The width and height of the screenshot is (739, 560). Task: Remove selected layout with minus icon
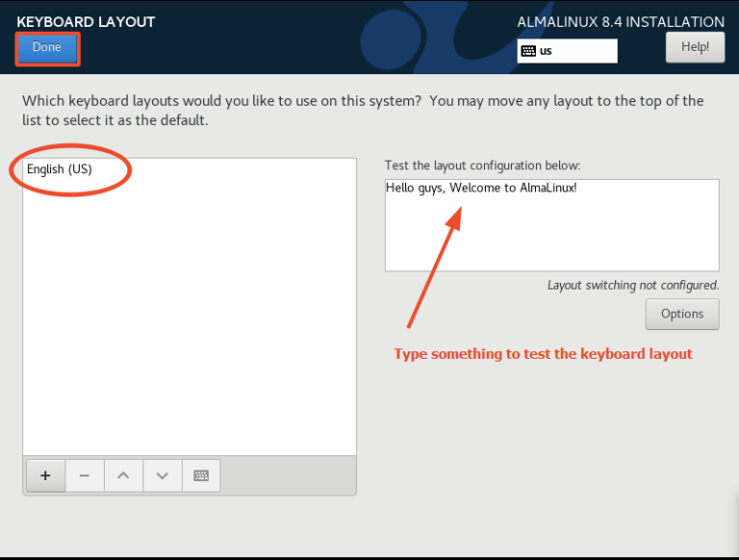pyautogui.click(x=85, y=475)
